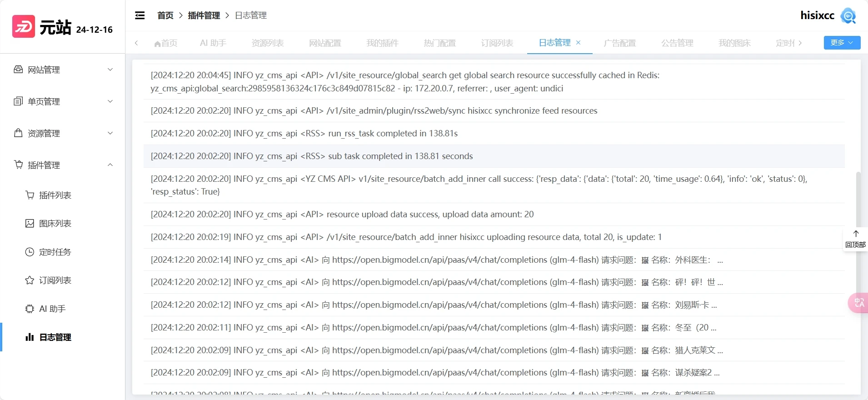Click the 元站 logo icon
This screenshot has height=400, width=868.
click(24, 27)
